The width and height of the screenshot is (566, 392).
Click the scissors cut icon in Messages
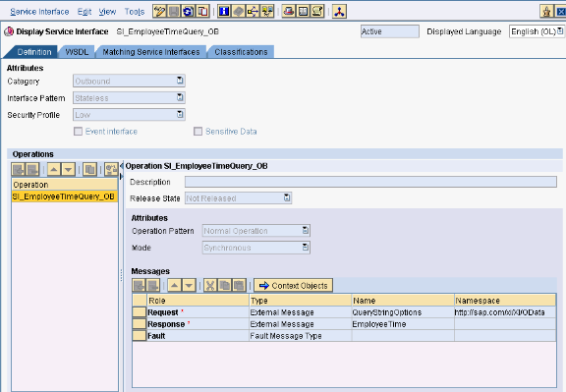click(210, 286)
